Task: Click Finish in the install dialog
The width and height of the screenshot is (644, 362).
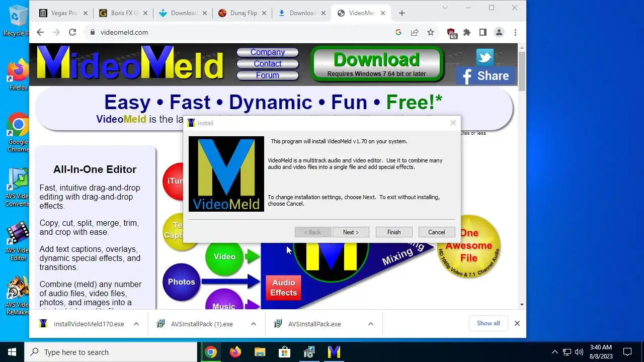Action: pyautogui.click(x=394, y=232)
